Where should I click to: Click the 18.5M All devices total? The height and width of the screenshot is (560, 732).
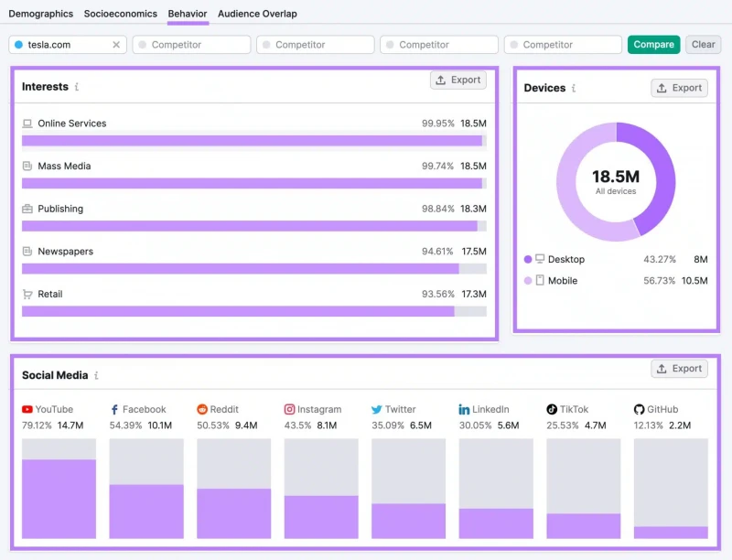point(616,177)
